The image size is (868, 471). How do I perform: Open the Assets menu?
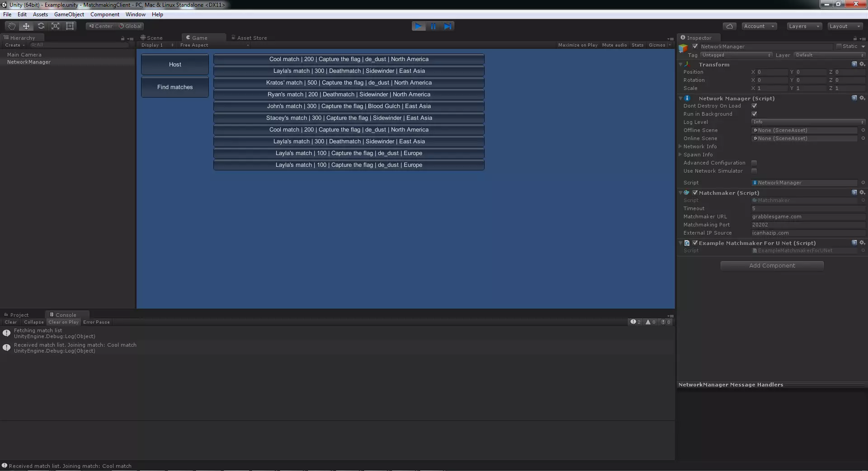tap(40, 14)
